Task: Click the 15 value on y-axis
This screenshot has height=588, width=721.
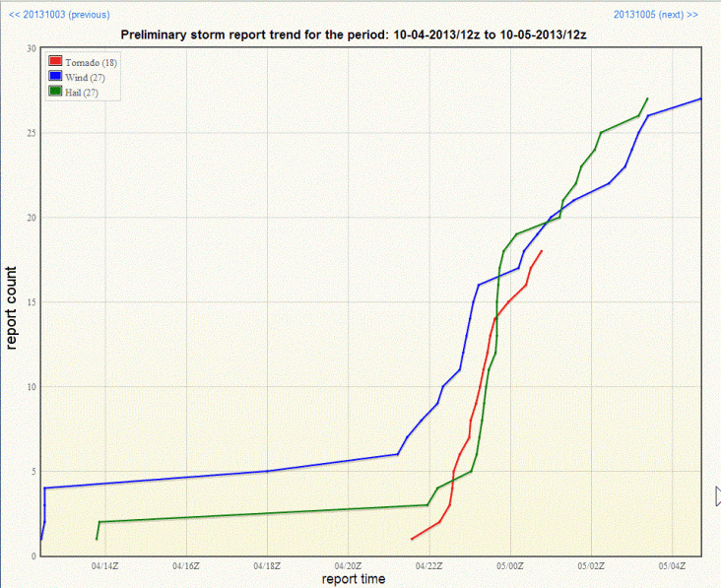Action: coord(32,302)
